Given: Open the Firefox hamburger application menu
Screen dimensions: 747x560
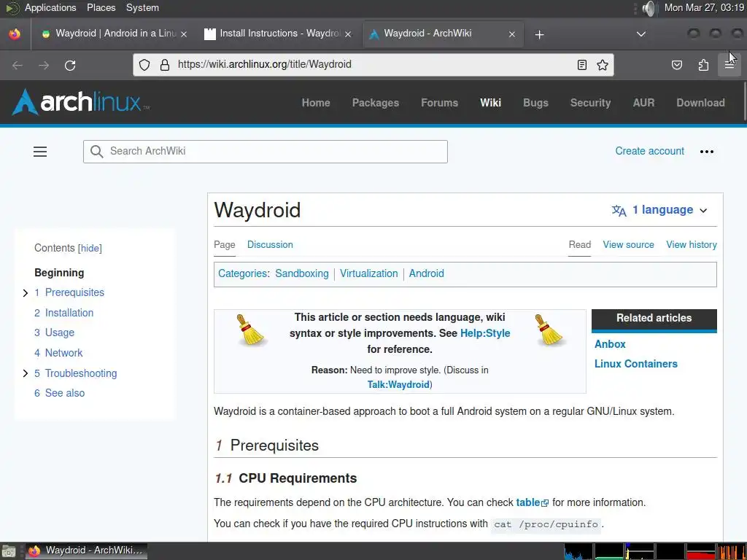Looking at the screenshot, I should pos(729,65).
